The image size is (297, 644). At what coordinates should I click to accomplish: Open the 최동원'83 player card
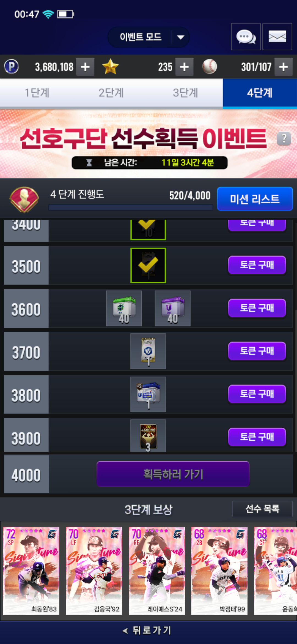pos(31,571)
